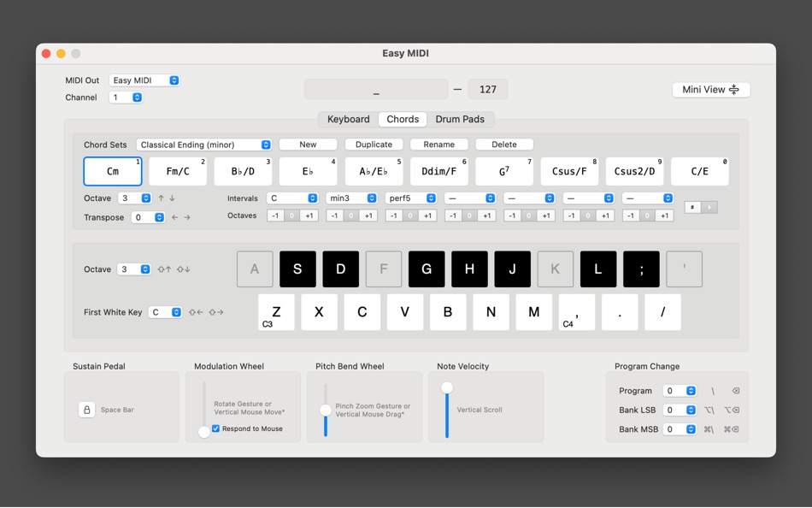Set min3 interval octave to +1
812x508 pixels.
[x=368, y=216]
